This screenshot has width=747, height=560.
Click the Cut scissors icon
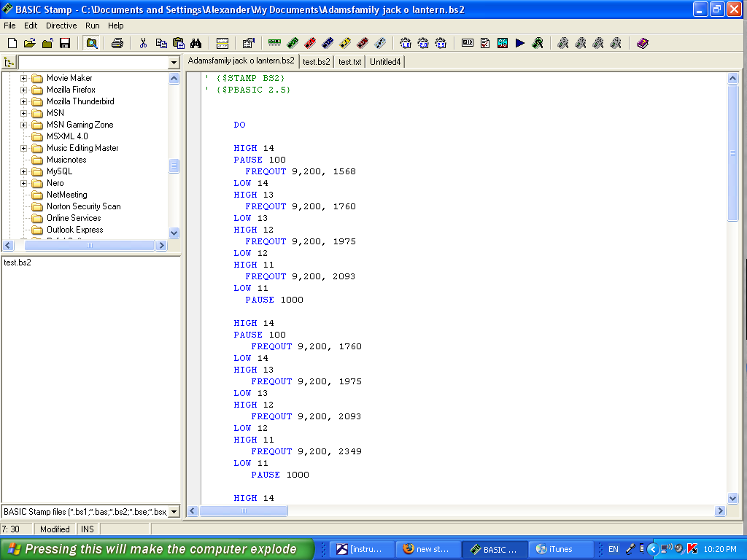(x=143, y=43)
